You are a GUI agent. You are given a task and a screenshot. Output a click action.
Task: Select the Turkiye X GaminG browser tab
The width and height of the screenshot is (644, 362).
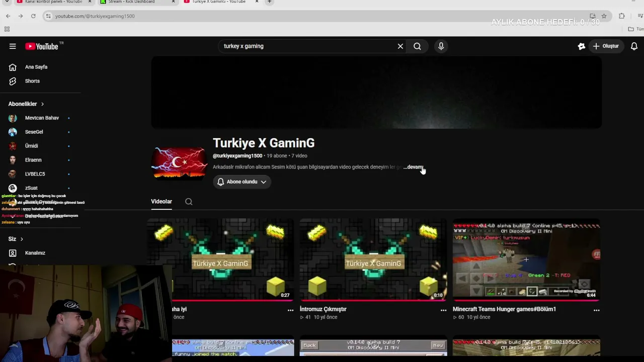pyautogui.click(x=219, y=2)
